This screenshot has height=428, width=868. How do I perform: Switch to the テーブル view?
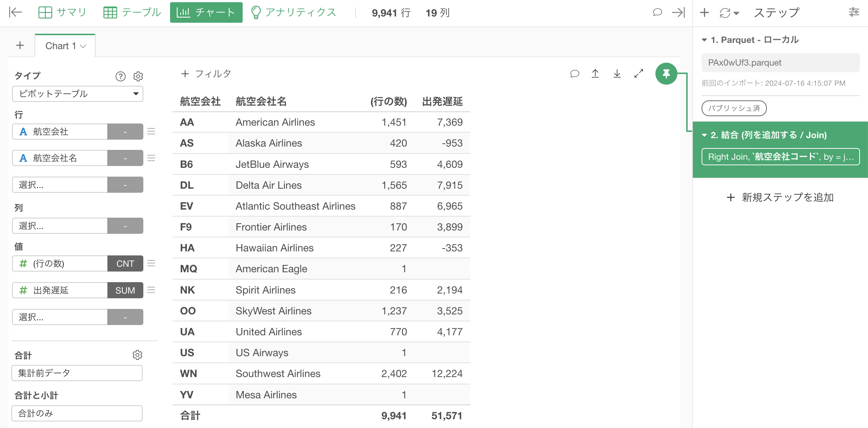[132, 12]
